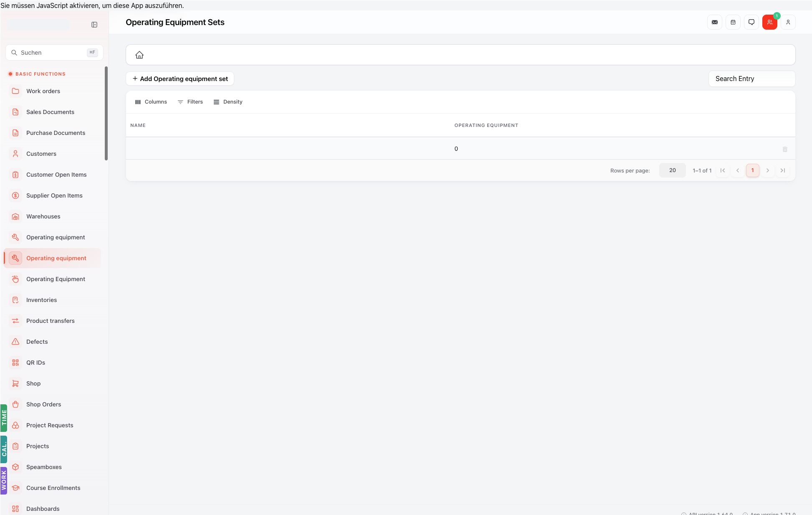Click the red users icon with badge
812x515 pixels.
[770, 22]
